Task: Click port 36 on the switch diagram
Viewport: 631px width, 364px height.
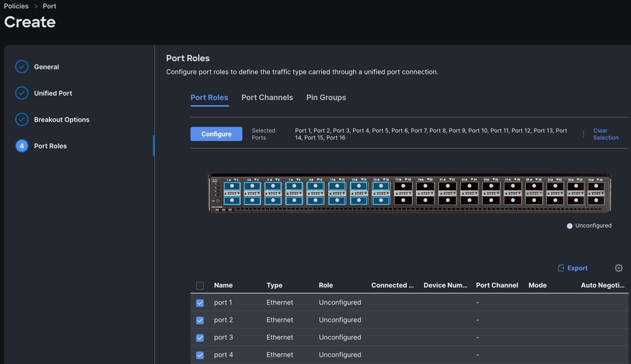Action: (596, 200)
